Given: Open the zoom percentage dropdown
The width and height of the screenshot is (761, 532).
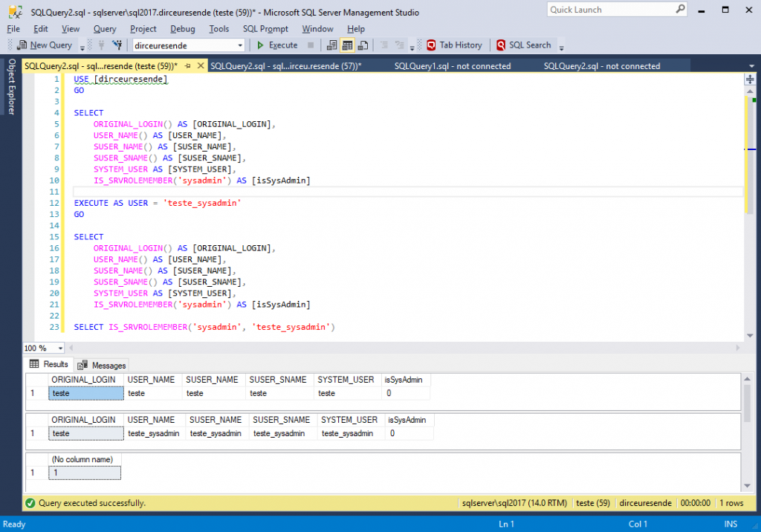Looking at the screenshot, I should [59, 347].
